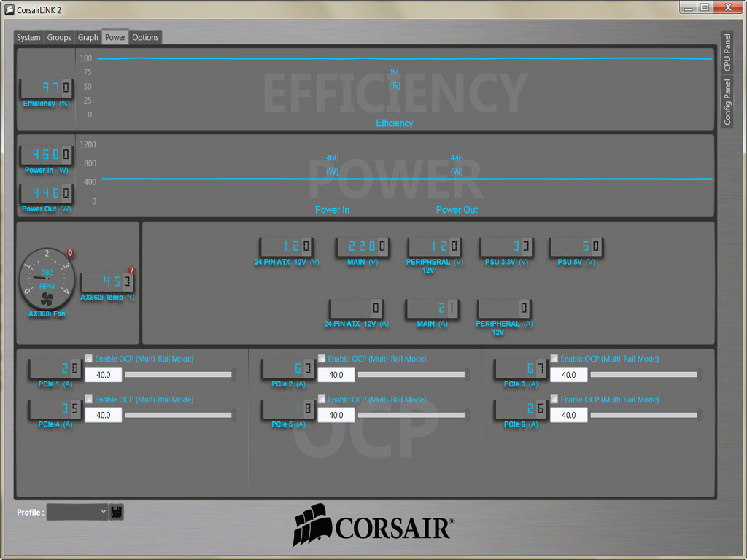Click the save profile floppy disk icon
The width and height of the screenshot is (747, 560).
click(116, 512)
